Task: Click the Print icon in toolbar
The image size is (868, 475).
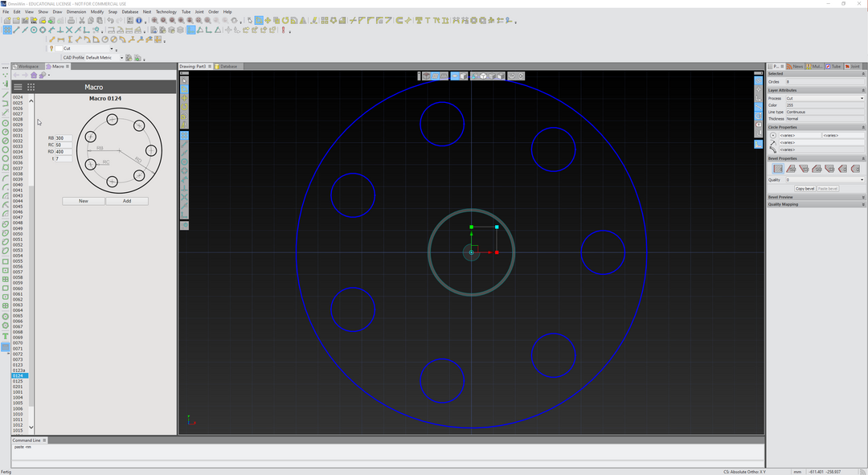Action: pos(71,20)
